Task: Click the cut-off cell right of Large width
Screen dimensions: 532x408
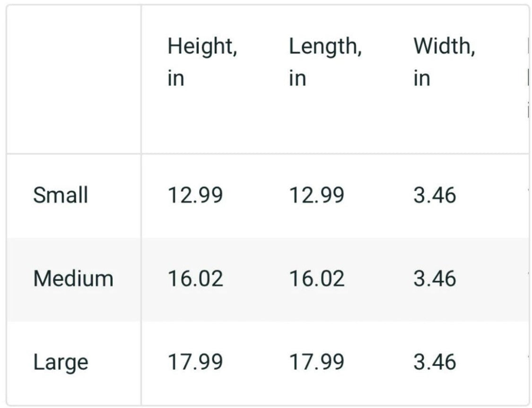Action: (527, 362)
